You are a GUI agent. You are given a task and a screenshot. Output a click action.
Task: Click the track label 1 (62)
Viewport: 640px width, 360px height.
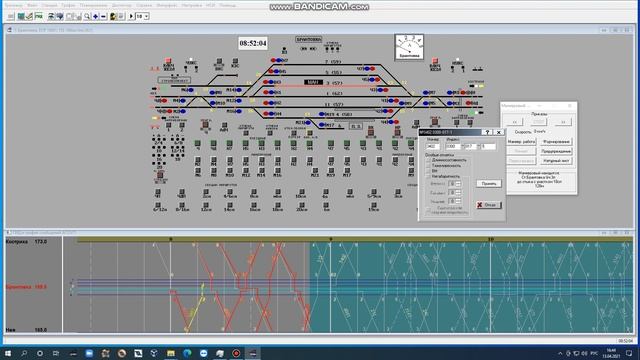334,93
